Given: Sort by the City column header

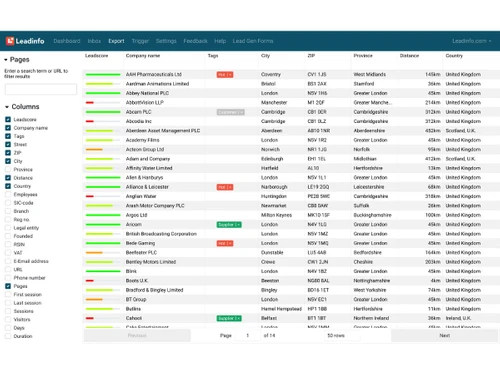Looking at the screenshot, I should coord(265,56).
